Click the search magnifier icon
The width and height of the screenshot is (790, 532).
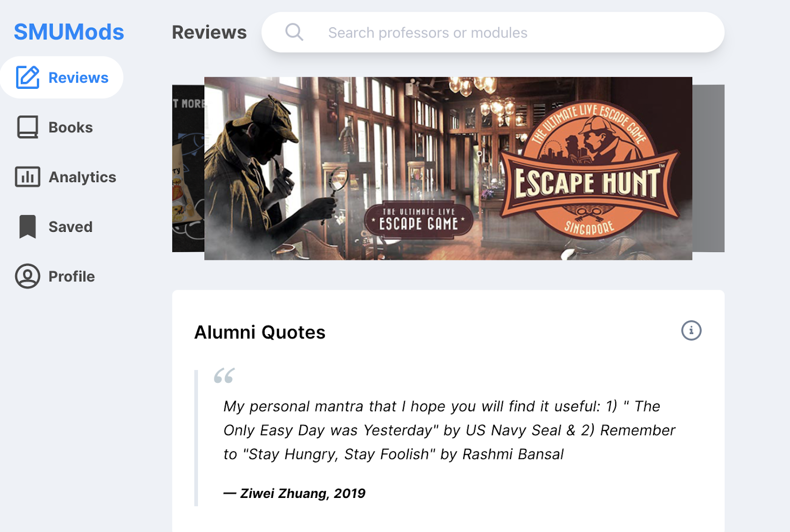coord(294,33)
